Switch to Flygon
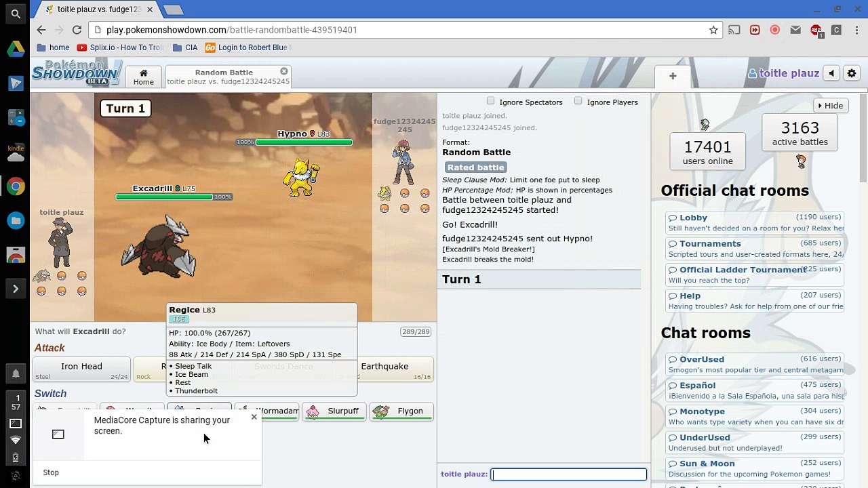The height and width of the screenshot is (488, 868). [x=401, y=411]
